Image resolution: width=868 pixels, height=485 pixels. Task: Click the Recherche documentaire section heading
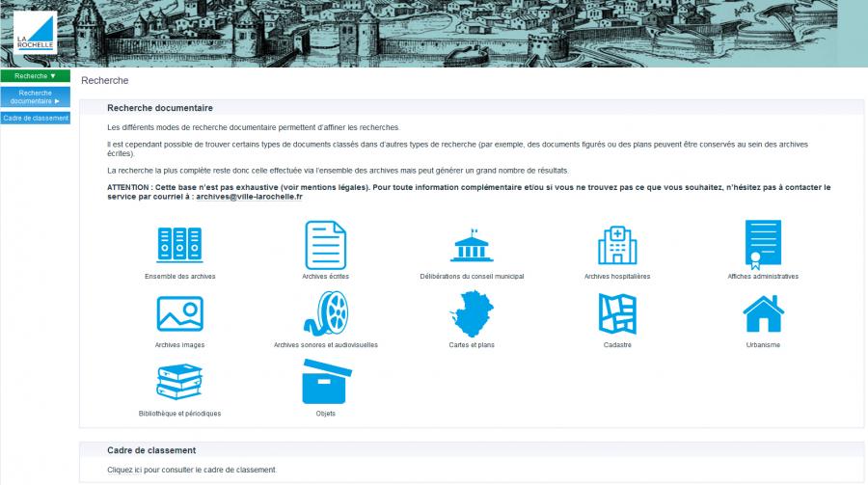tap(160, 108)
